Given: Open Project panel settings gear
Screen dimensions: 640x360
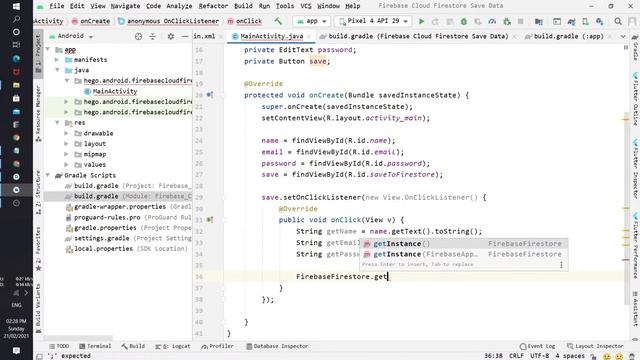Looking at the screenshot, I should point(171,36).
